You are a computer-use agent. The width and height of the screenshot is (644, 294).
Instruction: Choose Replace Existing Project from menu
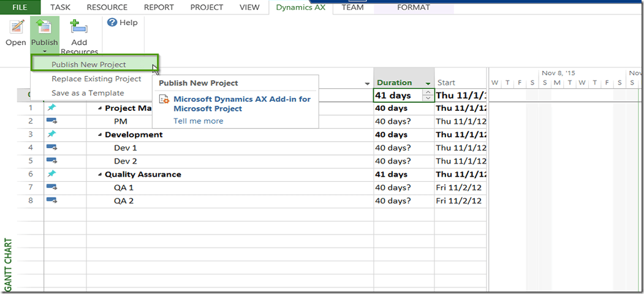point(96,79)
